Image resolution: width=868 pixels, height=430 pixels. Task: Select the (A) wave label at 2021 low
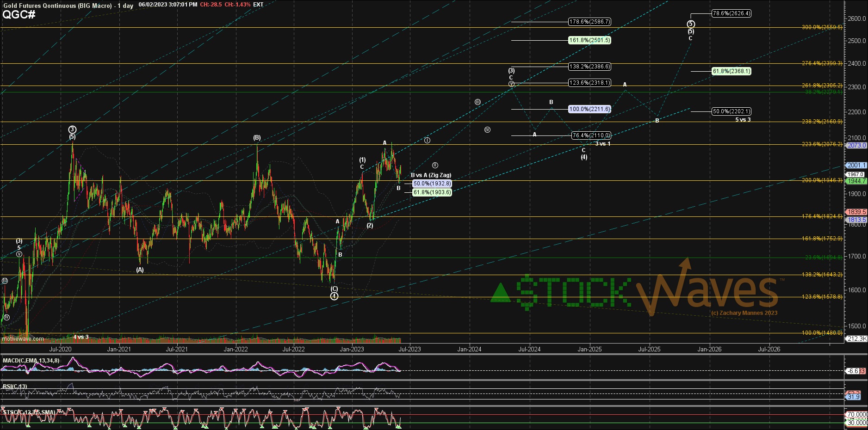[140, 270]
